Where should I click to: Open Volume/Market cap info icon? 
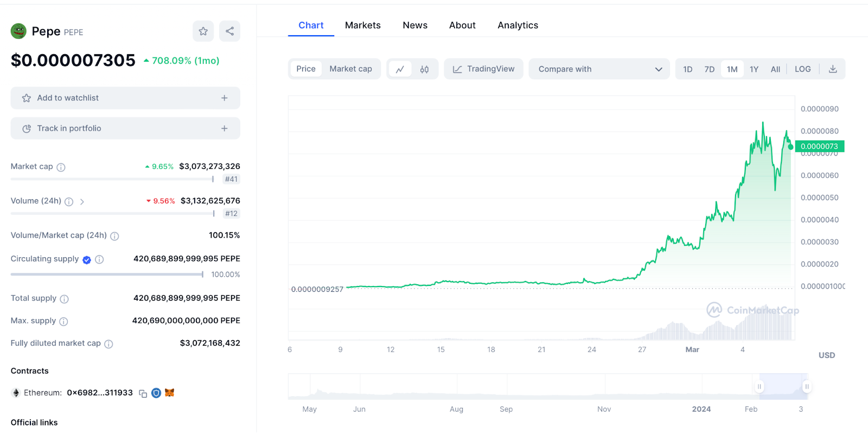pyautogui.click(x=114, y=236)
